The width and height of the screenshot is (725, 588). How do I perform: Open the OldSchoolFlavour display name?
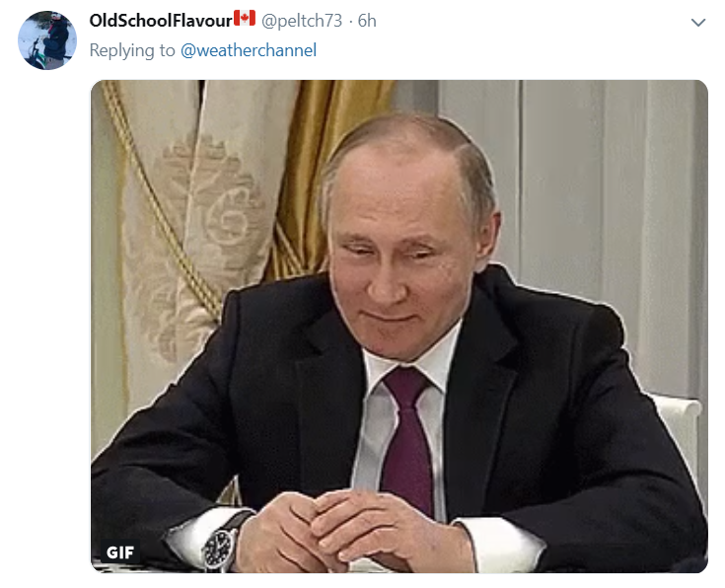tap(161, 21)
